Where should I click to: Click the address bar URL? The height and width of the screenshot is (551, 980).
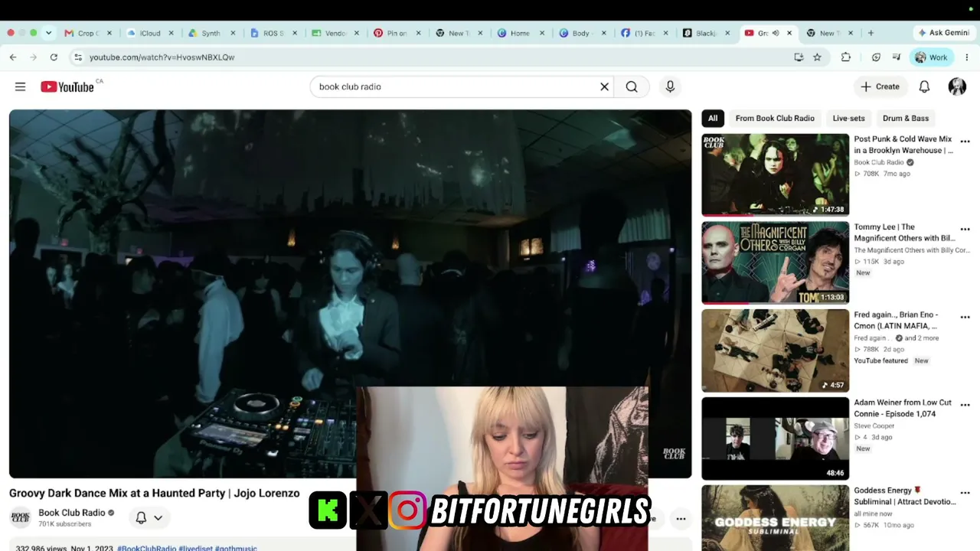(162, 57)
